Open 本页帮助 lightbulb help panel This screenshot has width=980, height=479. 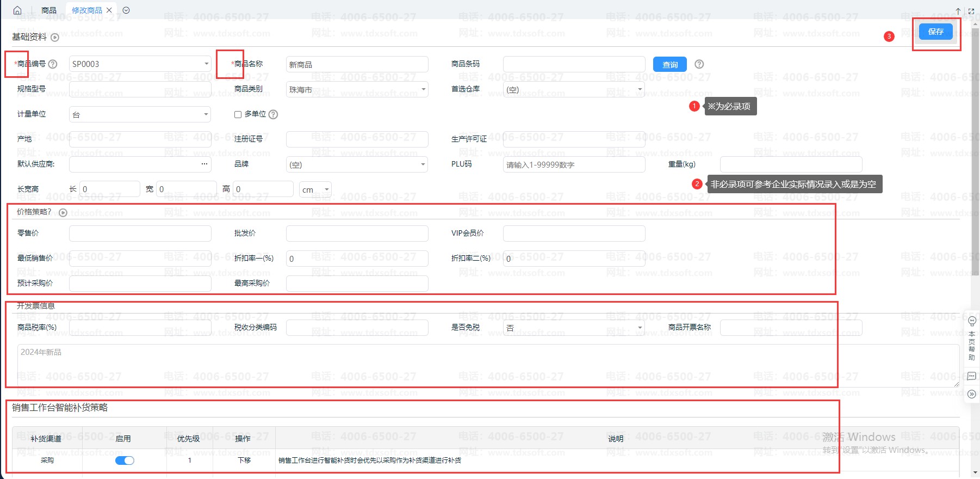972,321
